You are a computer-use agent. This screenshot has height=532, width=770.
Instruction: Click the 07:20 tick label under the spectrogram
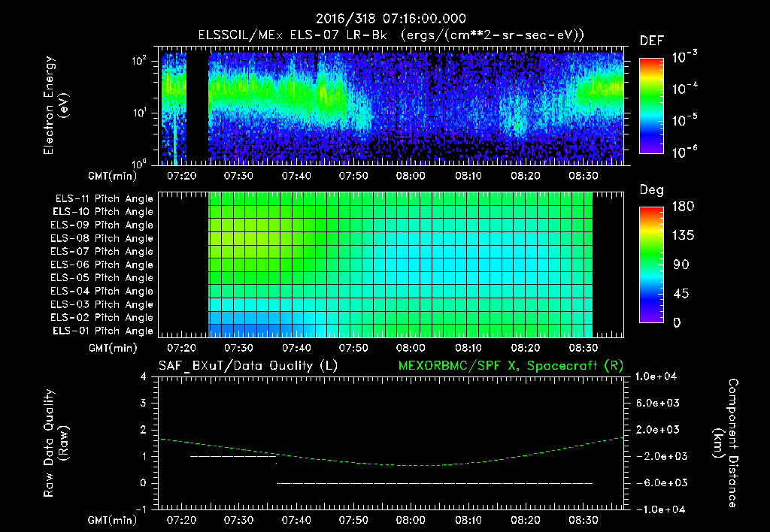click(181, 176)
